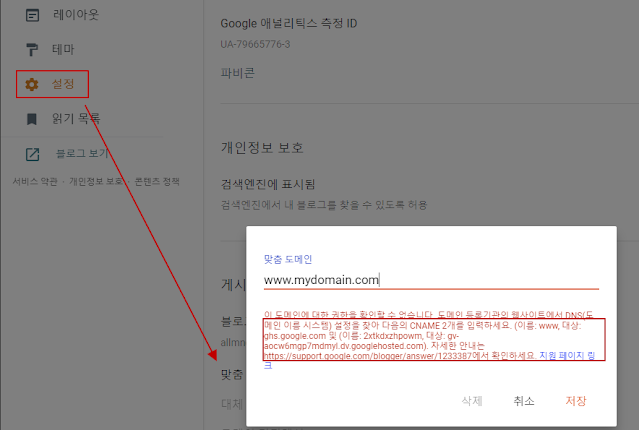Viewport: 639px width, 430px height.
Task: Open the 콘텐츠 정책 footer link
Action: pyautogui.click(x=157, y=181)
